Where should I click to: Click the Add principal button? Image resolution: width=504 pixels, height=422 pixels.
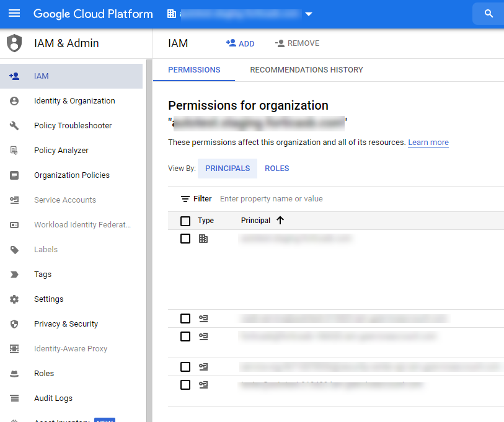click(240, 43)
